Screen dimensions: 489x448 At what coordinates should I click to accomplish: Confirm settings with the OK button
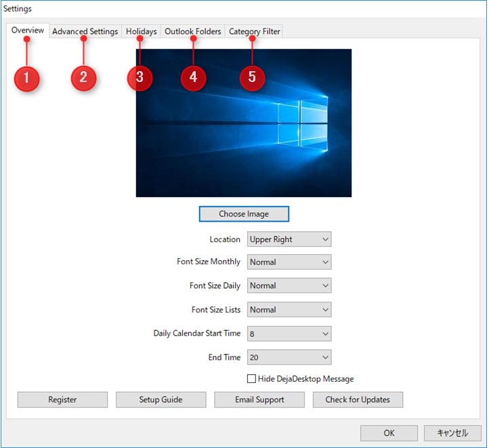point(389,433)
